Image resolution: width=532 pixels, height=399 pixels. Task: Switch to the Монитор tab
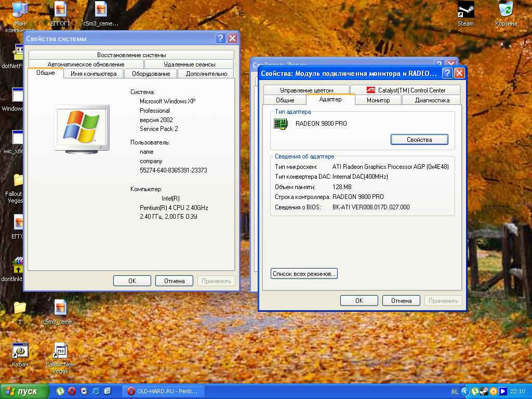point(378,100)
